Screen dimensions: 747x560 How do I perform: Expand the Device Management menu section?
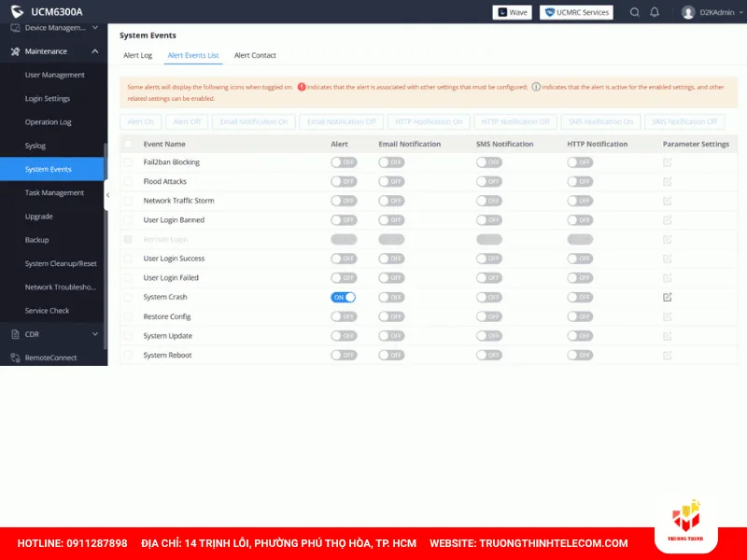[x=95, y=28]
